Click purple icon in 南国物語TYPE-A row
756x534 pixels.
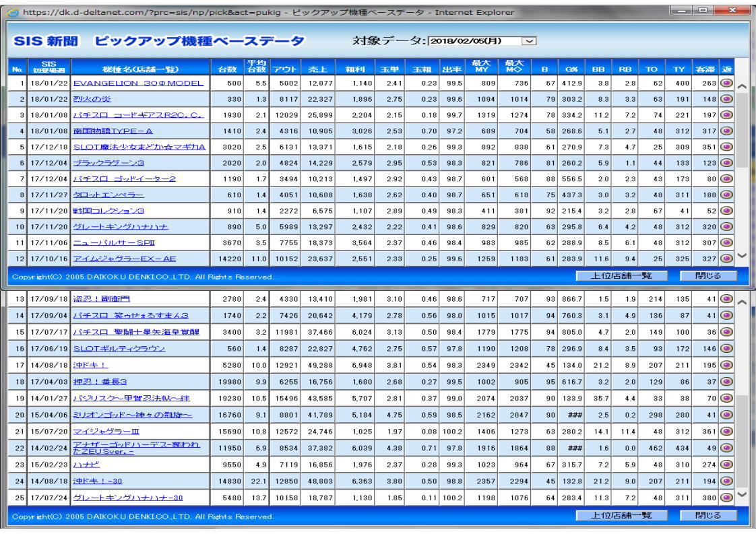click(x=726, y=131)
